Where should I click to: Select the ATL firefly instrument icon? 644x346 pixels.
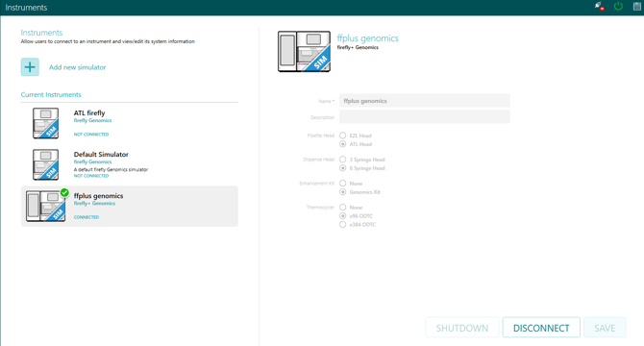(x=45, y=123)
